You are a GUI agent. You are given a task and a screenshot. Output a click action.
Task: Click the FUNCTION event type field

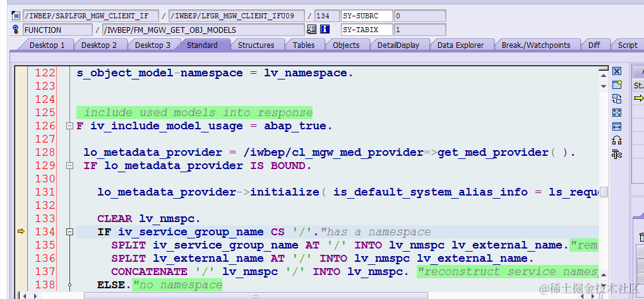57,30
